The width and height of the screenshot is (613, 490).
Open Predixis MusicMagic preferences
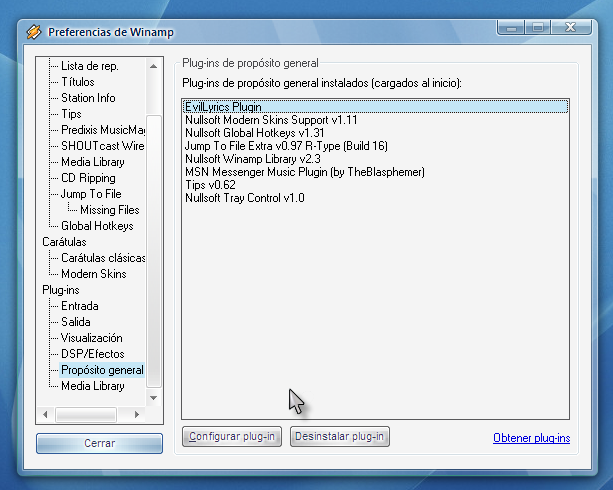[103, 130]
